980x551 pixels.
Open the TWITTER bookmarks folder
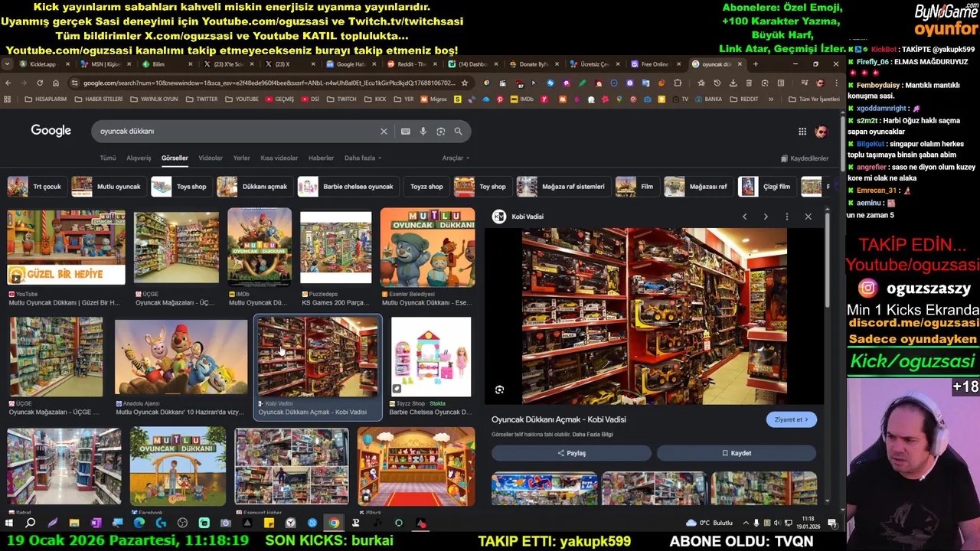tap(201, 99)
